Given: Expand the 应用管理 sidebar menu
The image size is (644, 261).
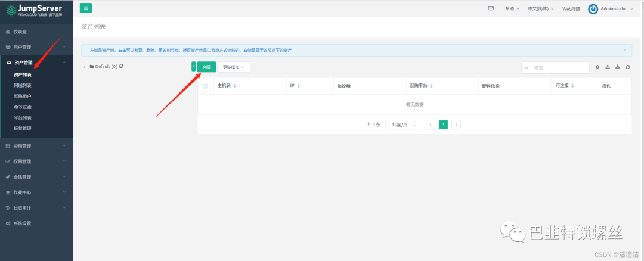Looking at the screenshot, I should pos(36,146).
